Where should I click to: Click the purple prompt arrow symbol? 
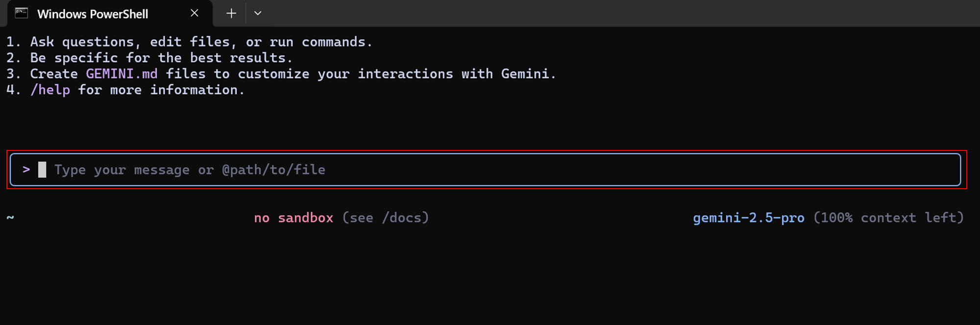tap(26, 169)
